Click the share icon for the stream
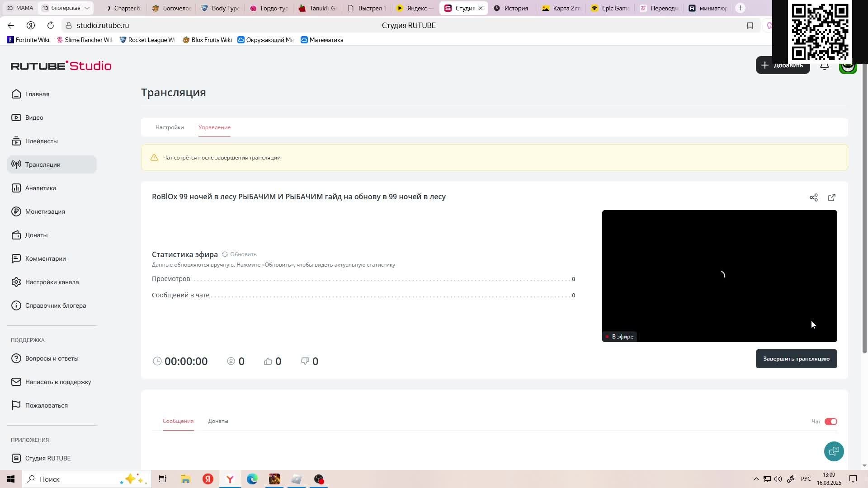The width and height of the screenshot is (868, 488). pos(814,197)
